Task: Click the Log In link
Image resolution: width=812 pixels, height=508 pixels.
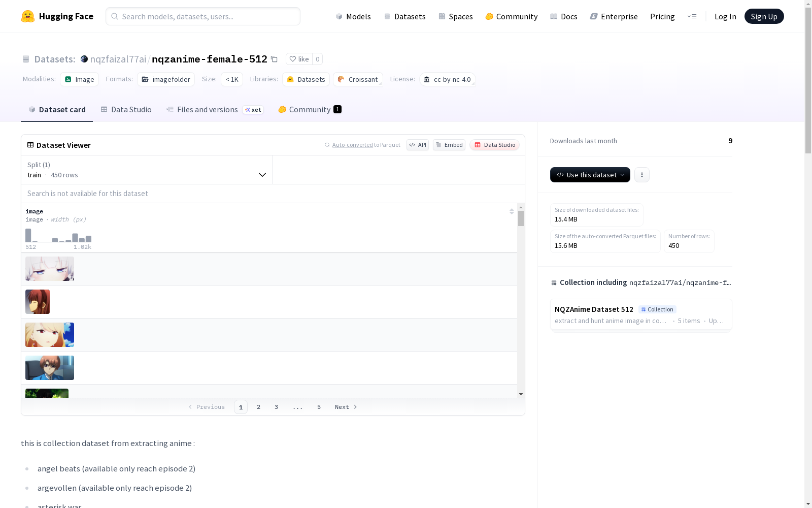Action: 725,16
